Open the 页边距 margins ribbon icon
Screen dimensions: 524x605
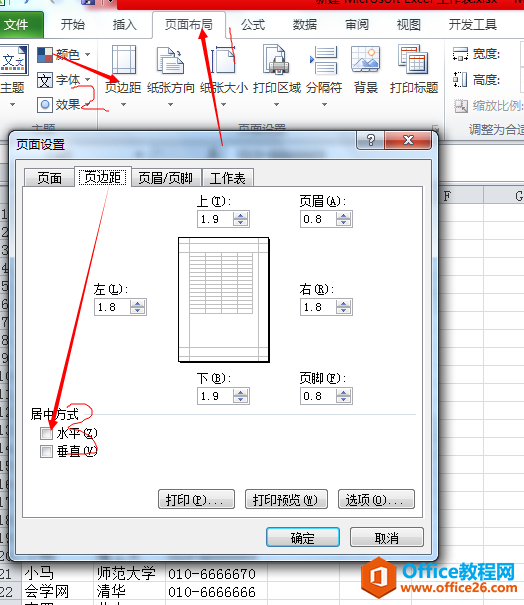coord(123,60)
